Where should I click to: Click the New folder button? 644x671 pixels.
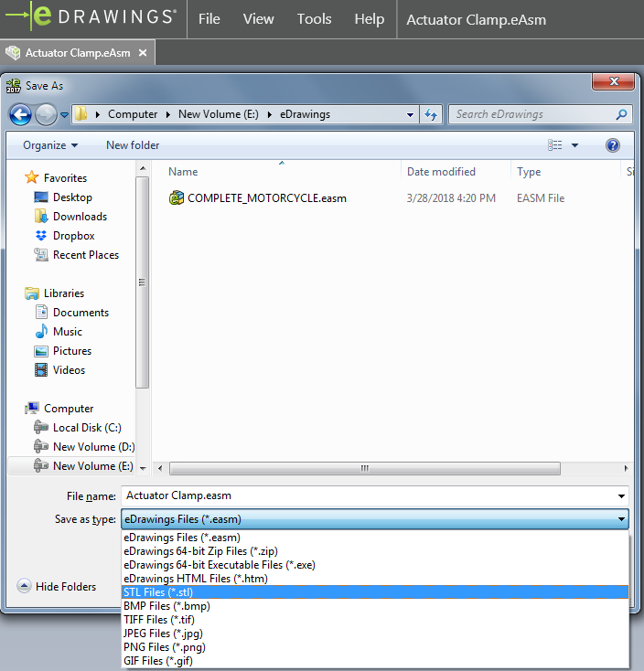point(133,145)
